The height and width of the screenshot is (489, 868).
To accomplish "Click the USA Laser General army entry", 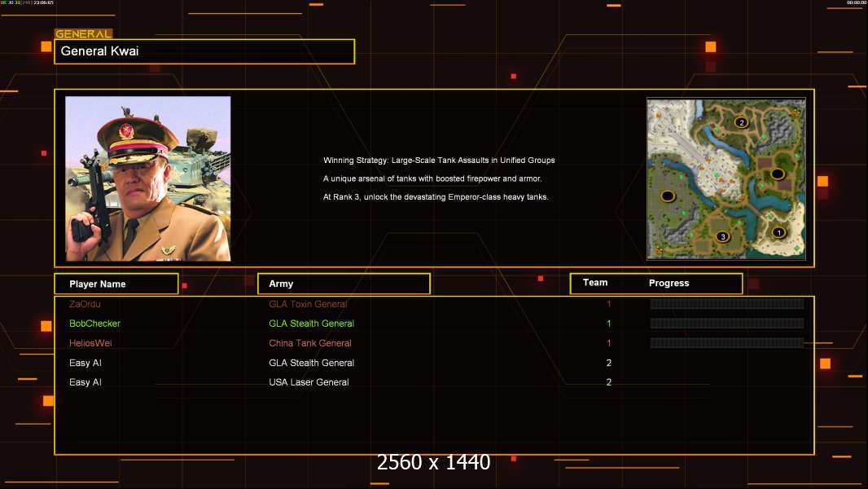I will (x=309, y=382).
